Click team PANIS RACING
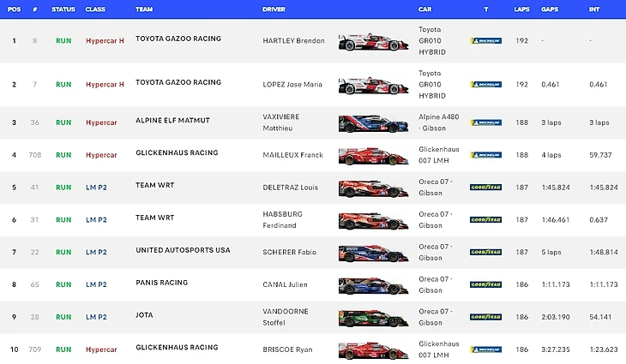This screenshot has height=364, width=626. pos(162,283)
